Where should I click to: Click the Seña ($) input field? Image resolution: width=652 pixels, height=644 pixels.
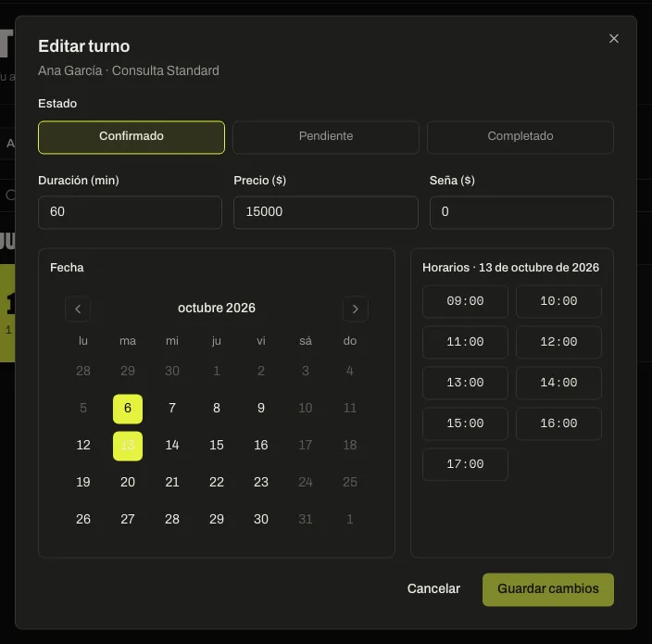(x=521, y=212)
